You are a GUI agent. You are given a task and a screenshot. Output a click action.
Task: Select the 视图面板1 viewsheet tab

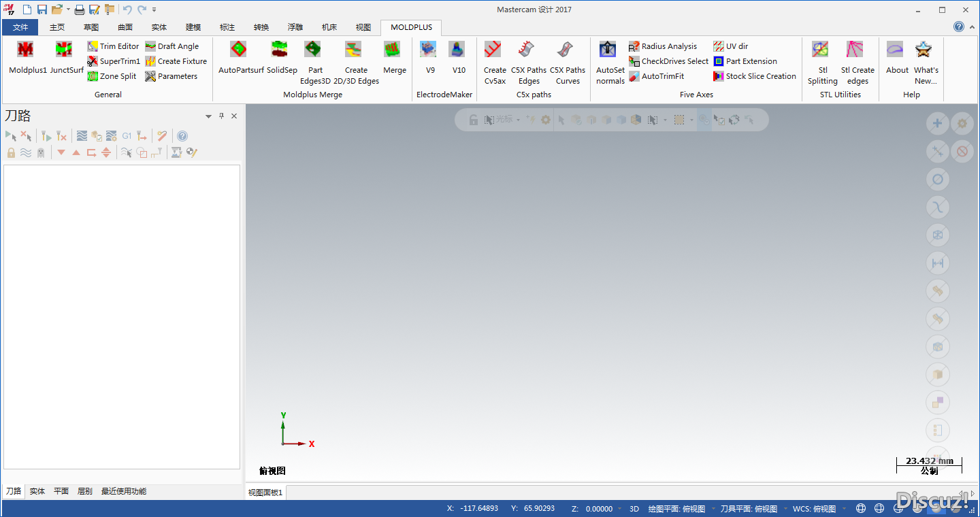[265, 493]
